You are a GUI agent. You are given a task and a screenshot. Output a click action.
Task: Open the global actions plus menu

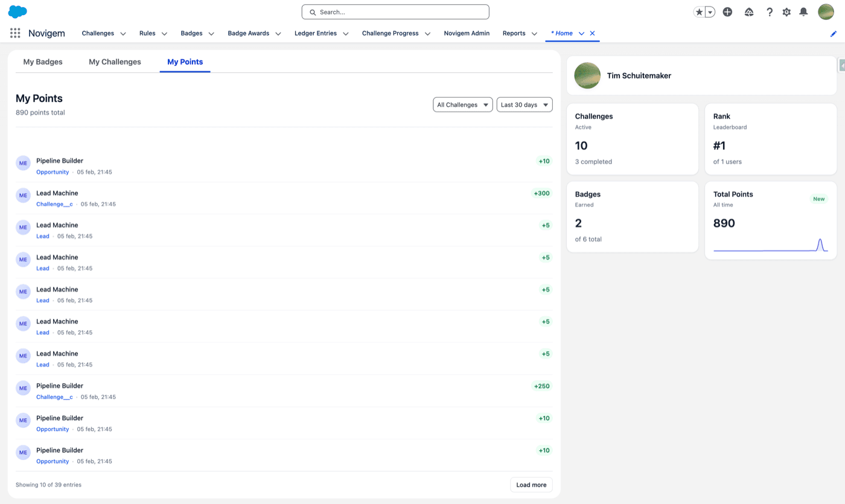click(727, 12)
